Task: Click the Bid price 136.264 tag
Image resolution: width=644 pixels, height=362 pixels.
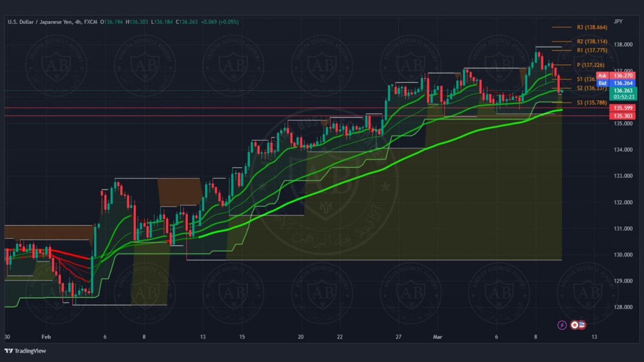Action: [x=623, y=83]
